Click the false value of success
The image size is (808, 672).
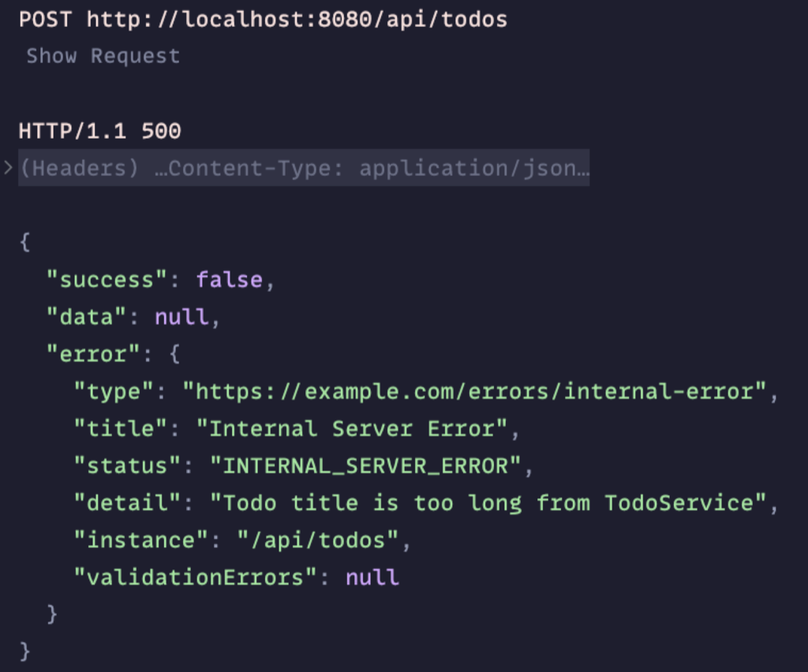230,280
